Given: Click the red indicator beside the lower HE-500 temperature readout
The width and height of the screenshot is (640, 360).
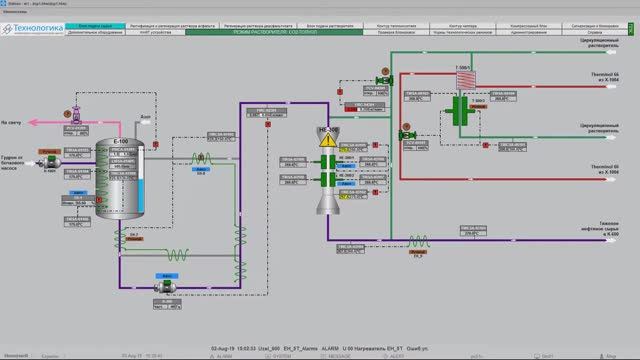Looking at the screenshot, I should [x=375, y=192].
